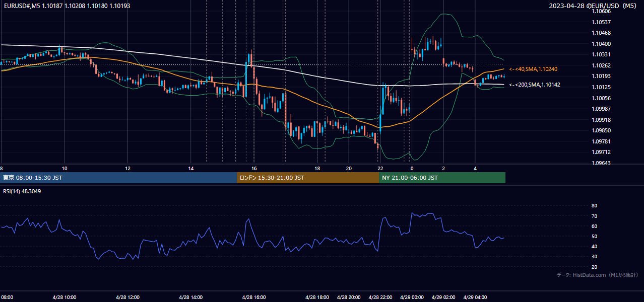Click bottom axis date label 4/28 16:00
Viewport: 644px width, 302px height.
pos(254,297)
